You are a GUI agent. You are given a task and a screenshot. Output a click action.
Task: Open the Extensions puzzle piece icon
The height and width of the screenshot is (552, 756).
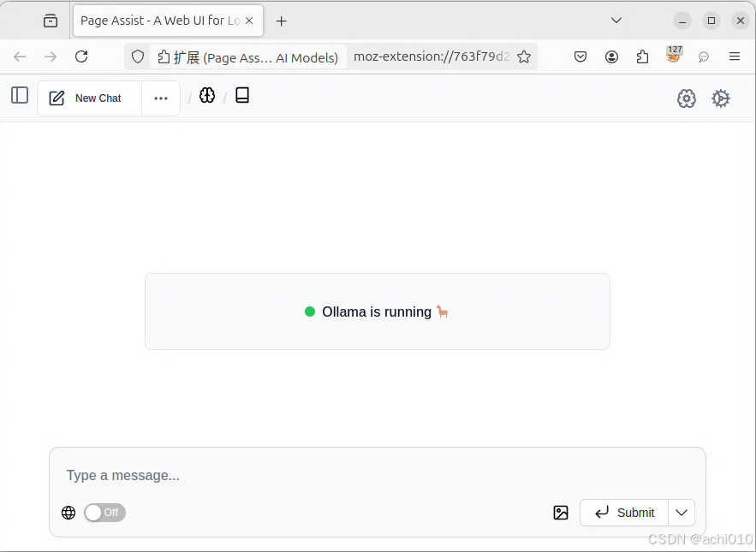point(642,56)
